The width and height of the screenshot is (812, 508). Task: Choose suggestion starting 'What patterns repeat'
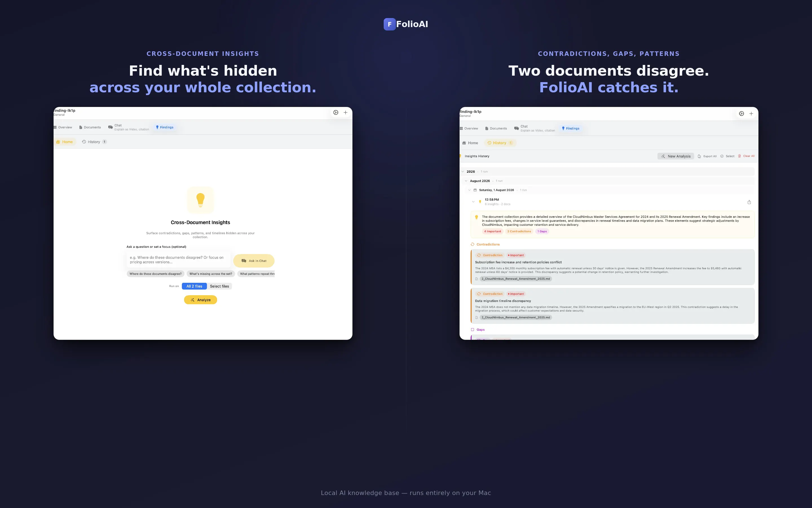click(x=256, y=274)
